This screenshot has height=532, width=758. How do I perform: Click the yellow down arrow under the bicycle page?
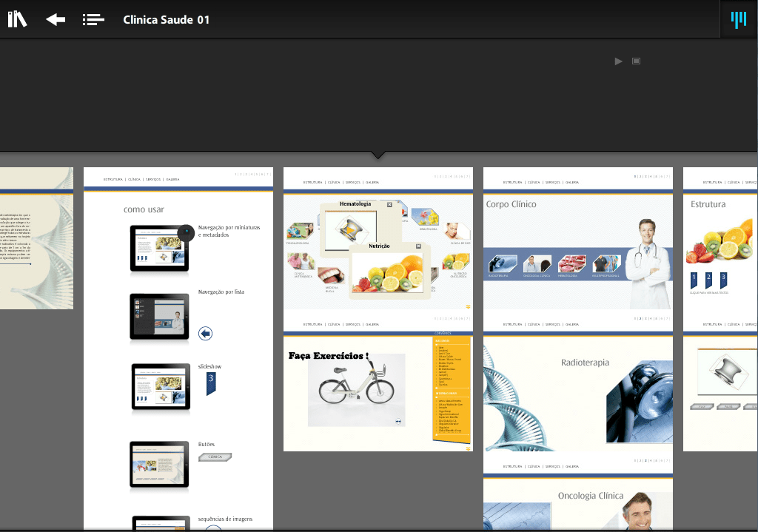pos(468,448)
